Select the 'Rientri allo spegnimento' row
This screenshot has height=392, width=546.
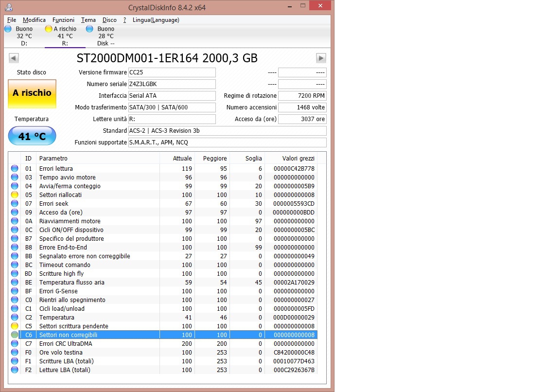click(x=163, y=300)
